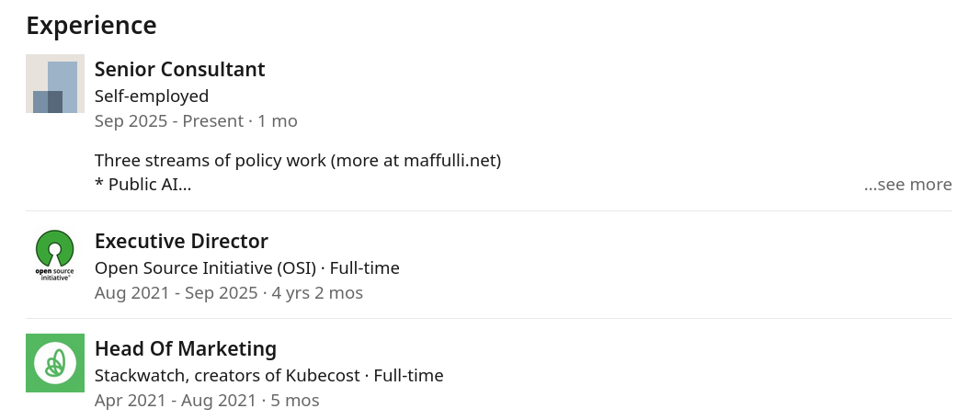Open the Open Source Initiative logo
Viewport: 980px width, 420px height.
[x=55, y=255]
